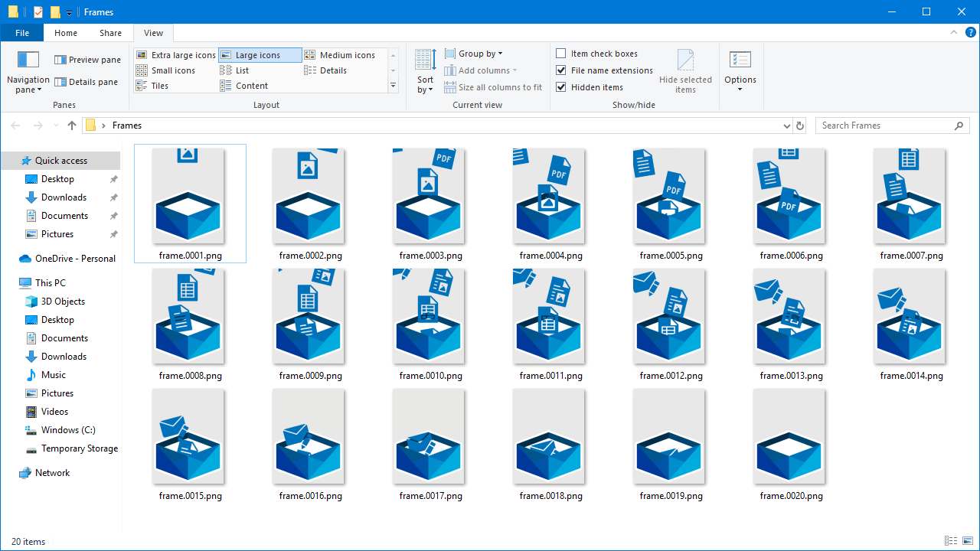Switch to the Share ribbon tab
The image size is (980, 551).
tap(110, 33)
